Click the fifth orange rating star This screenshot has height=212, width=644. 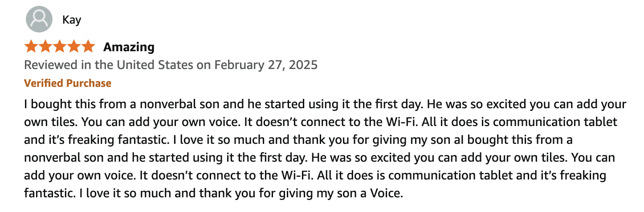point(88,46)
